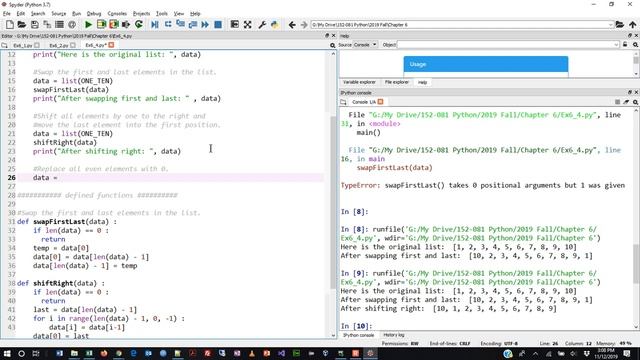Create a new file with toolbar icon
640x360 pixels.
[x=9, y=24]
